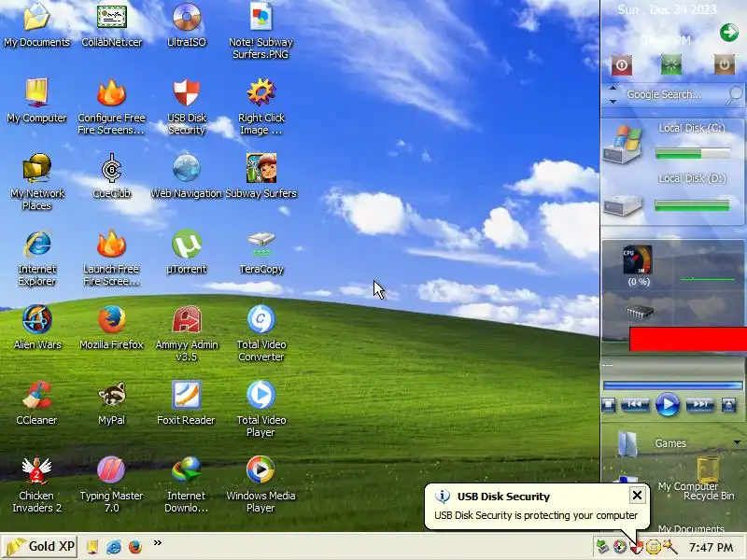Click the magic wand tray icon

coord(670,547)
